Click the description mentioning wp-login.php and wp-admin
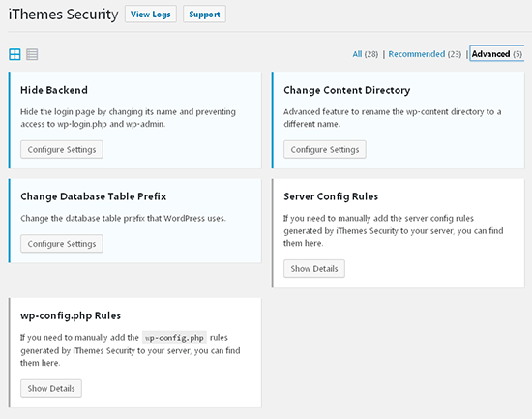 coord(128,118)
